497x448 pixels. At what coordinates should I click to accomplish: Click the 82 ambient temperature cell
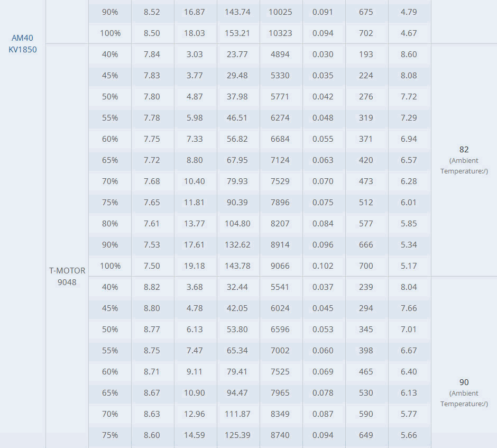(x=464, y=160)
